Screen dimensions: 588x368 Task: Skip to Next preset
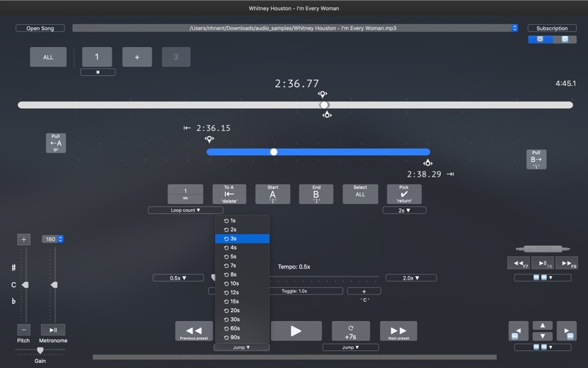click(x=398, y=331)
